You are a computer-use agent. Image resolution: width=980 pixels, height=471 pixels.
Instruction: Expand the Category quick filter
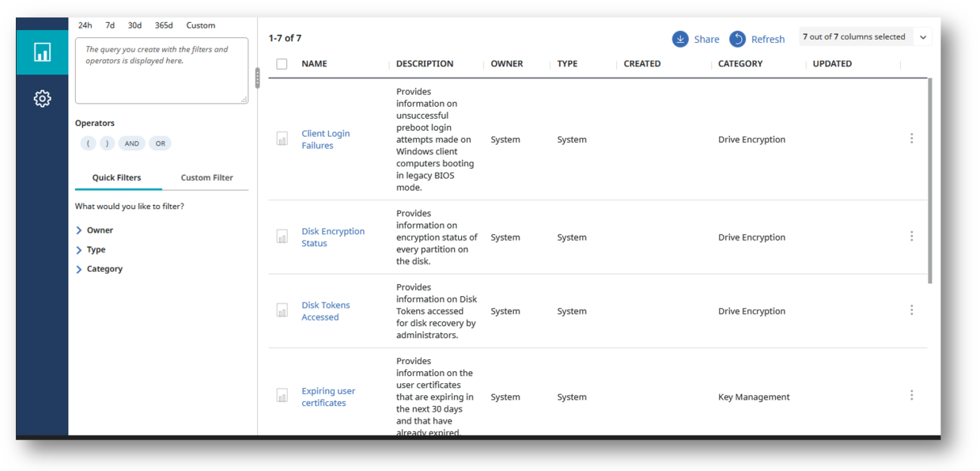coord(100,269)
